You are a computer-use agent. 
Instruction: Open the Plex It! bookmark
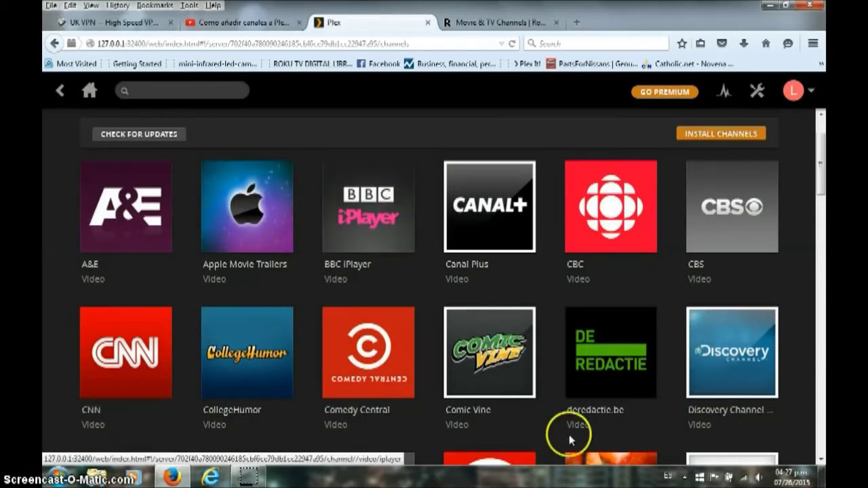pyautogui.click(x=526, y=64)
